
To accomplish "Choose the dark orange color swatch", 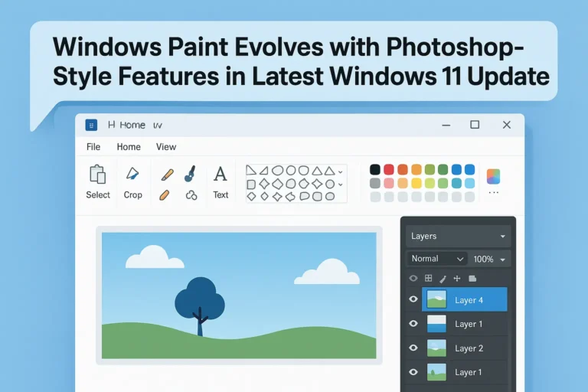I will click(403, 169).
